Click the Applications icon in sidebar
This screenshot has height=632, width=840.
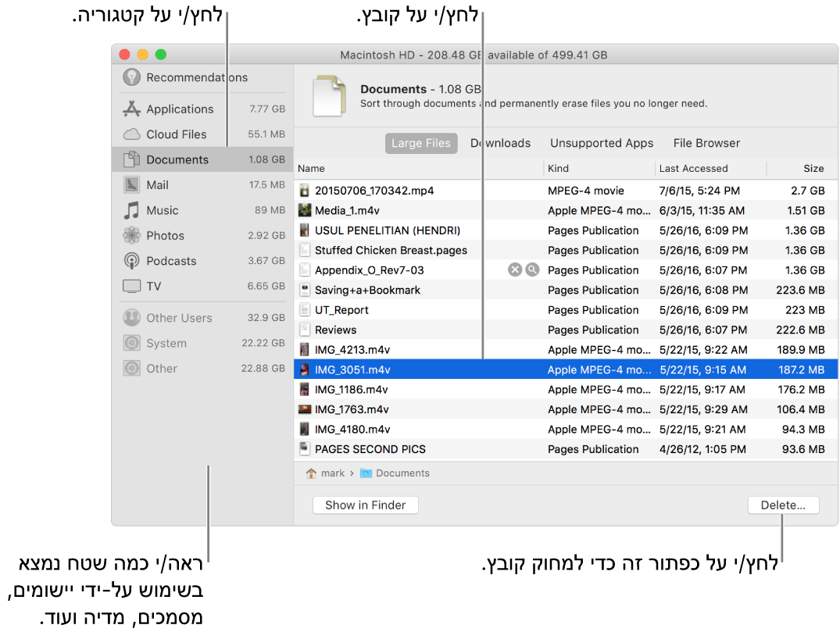point(131,109)
